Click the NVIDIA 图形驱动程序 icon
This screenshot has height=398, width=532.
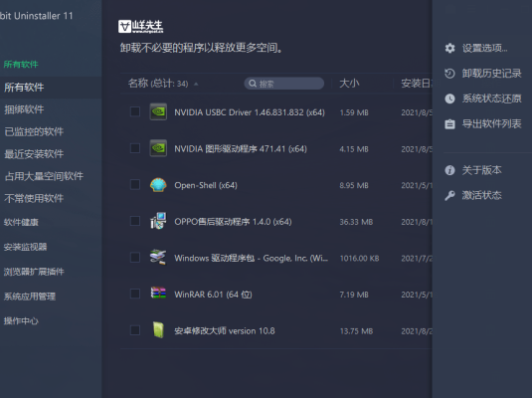(158, 148)
